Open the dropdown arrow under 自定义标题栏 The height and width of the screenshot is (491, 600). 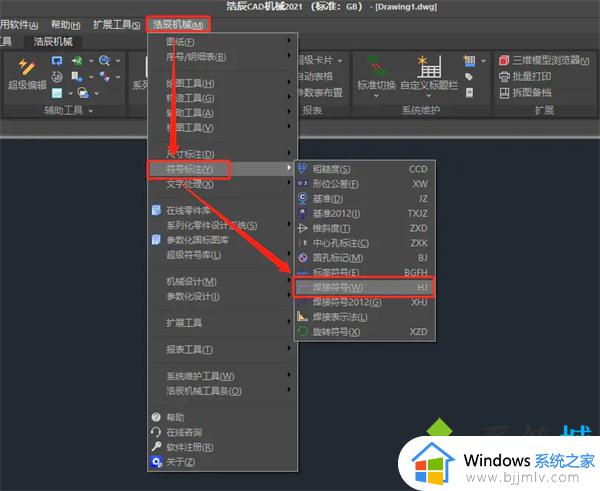tap(429, 96)
